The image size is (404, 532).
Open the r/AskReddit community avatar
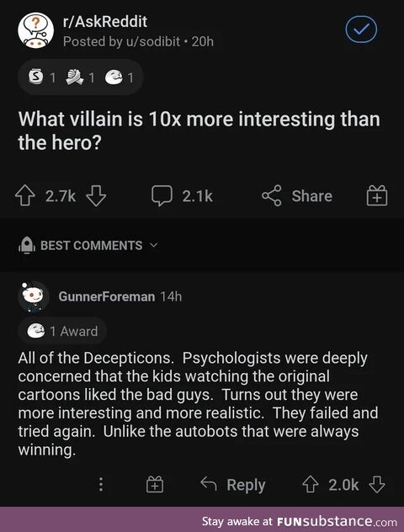pyautogui.click(x=35, y=30)
